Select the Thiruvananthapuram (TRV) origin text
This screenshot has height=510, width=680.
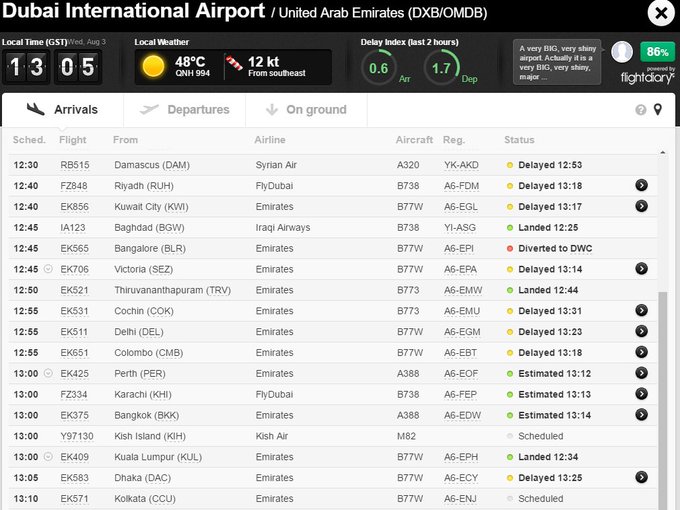coord(173,290)
